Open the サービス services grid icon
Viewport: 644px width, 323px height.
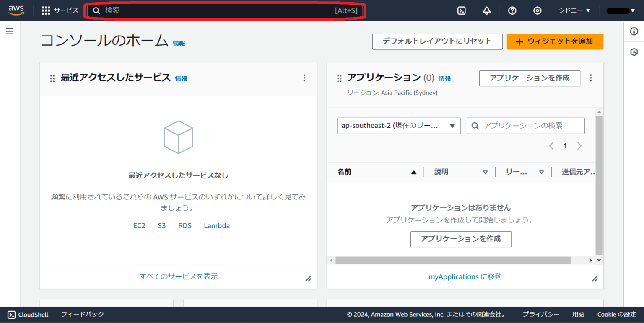[x=46, y=10]
